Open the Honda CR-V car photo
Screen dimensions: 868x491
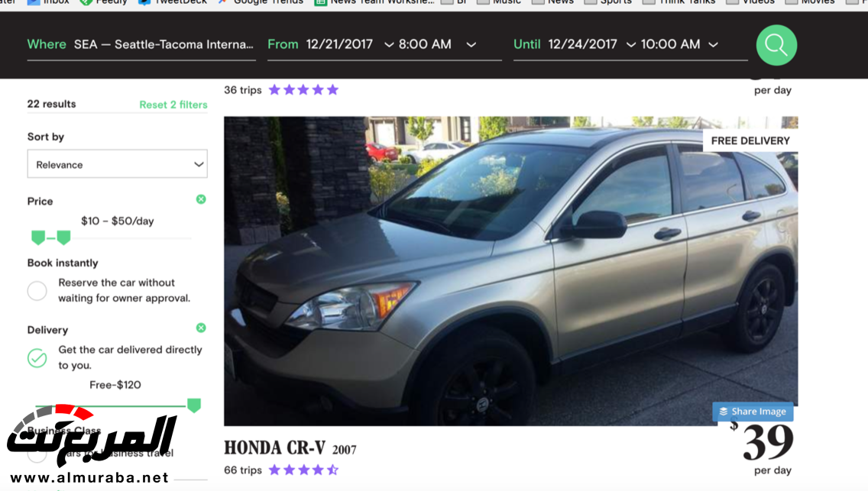click(510, 271)
